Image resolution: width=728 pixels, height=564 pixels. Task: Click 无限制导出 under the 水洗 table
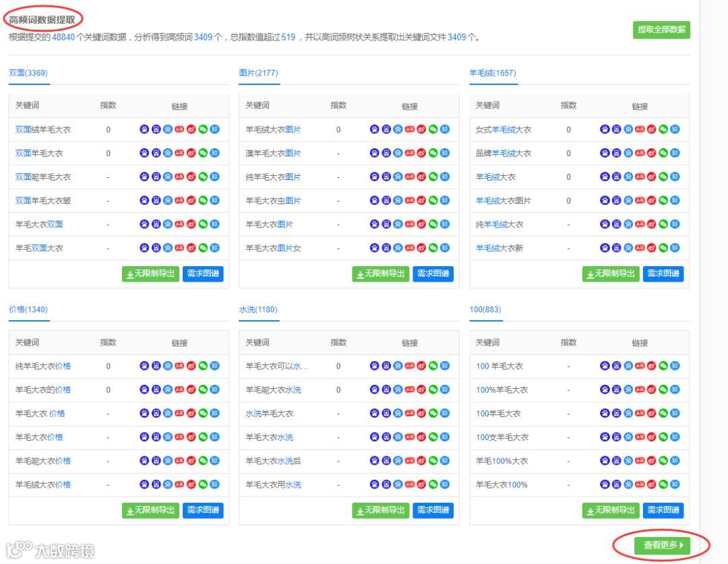pos(382,510)
